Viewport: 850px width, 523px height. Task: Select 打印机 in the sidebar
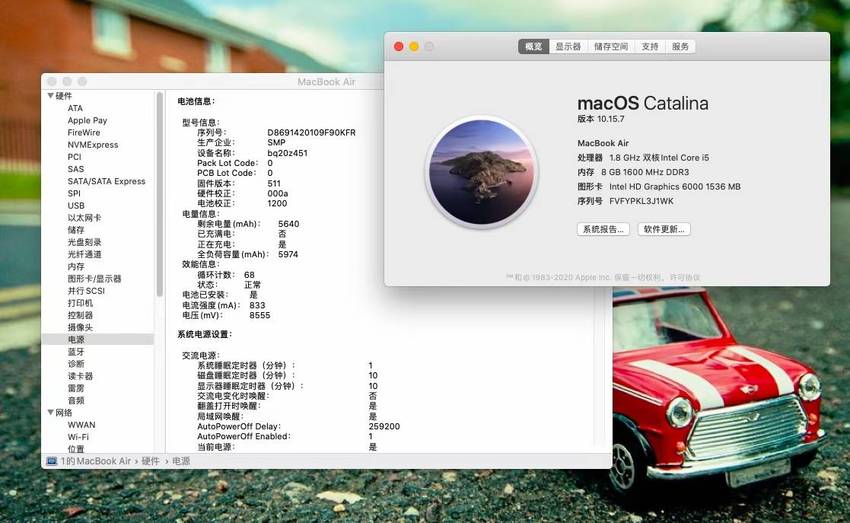point(80,303)
